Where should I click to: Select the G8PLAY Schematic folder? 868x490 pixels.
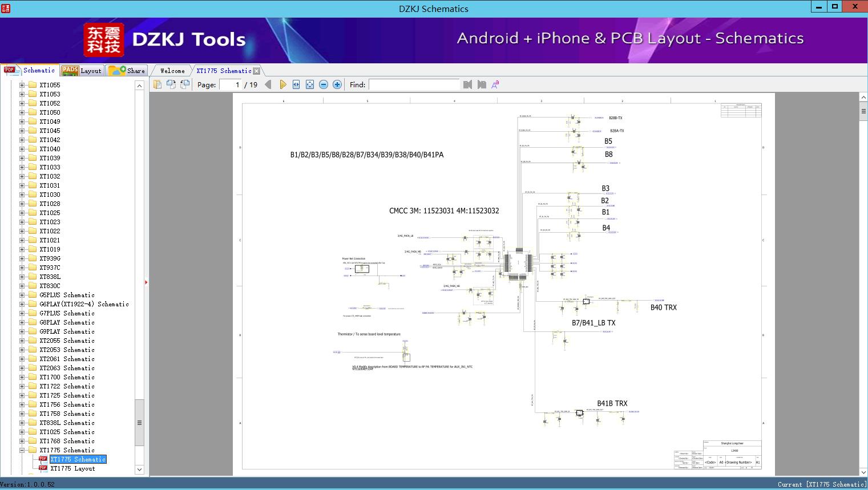(x=67, y=322)
